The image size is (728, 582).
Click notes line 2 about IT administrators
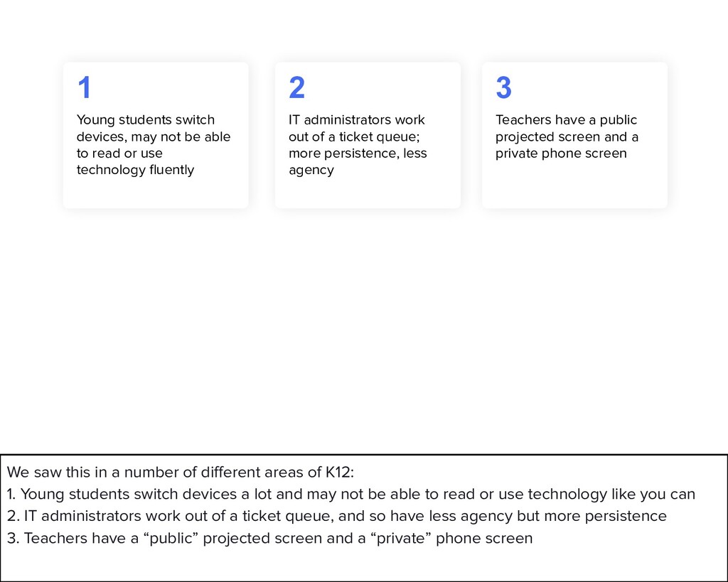pos(336,516)
